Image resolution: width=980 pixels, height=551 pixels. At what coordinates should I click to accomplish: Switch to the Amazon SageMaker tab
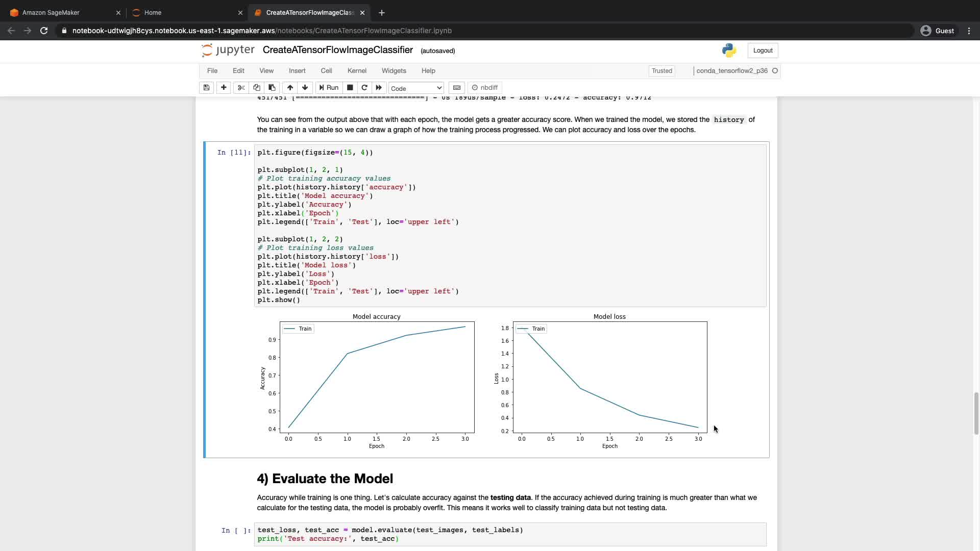[x=51, y=13]
